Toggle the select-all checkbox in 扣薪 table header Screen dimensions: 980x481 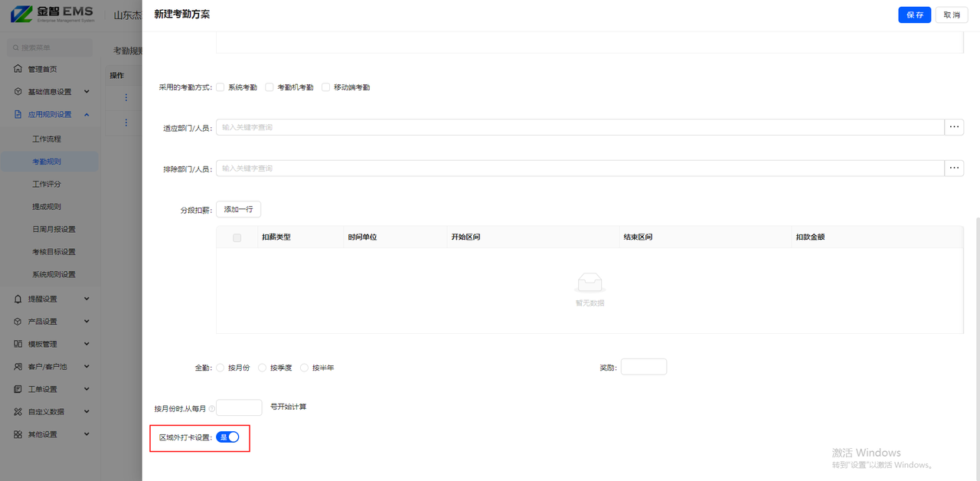pos(237,237)
